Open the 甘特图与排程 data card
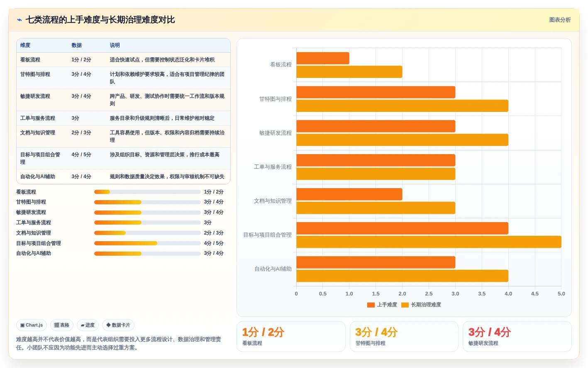Image resolution: width=588 pixels, height=368 pixels. [x=404, y=337]
